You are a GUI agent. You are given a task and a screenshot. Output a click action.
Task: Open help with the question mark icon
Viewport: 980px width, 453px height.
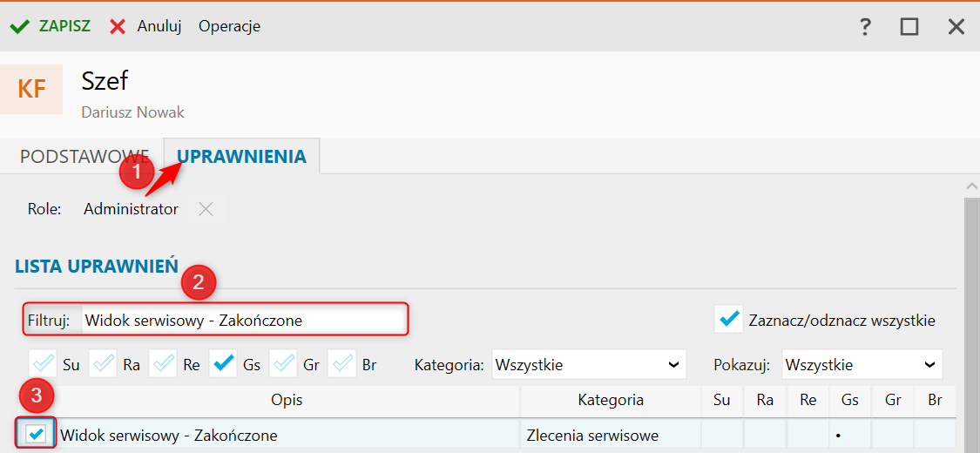pyautogui.click(x=865, y=27)
